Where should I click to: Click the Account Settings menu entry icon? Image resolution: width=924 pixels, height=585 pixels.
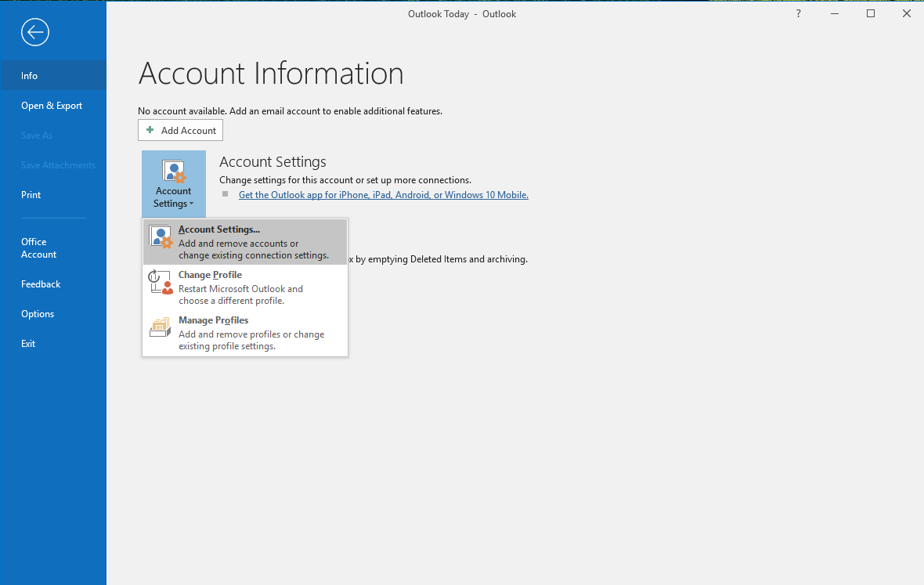[x=161, y=237]
